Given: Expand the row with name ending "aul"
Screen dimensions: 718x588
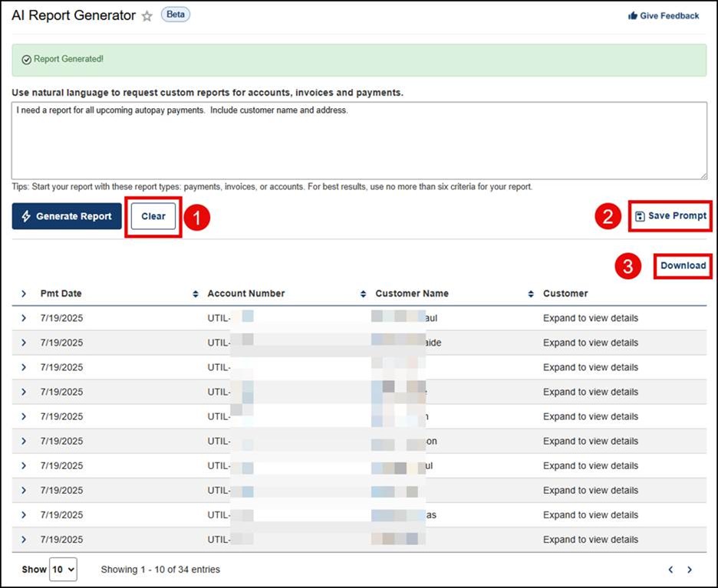Looking at the screenshot, I should (24, 318).
